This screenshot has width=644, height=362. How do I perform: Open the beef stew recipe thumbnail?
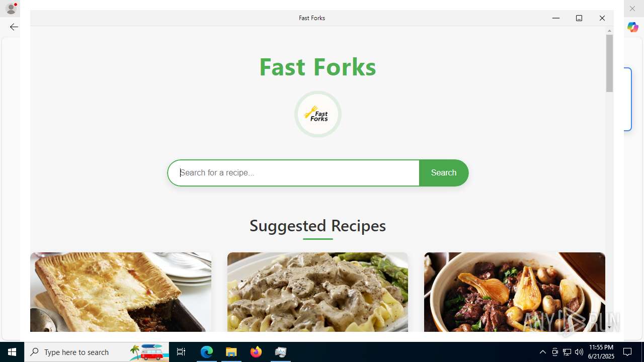click(x=514, y=292)
